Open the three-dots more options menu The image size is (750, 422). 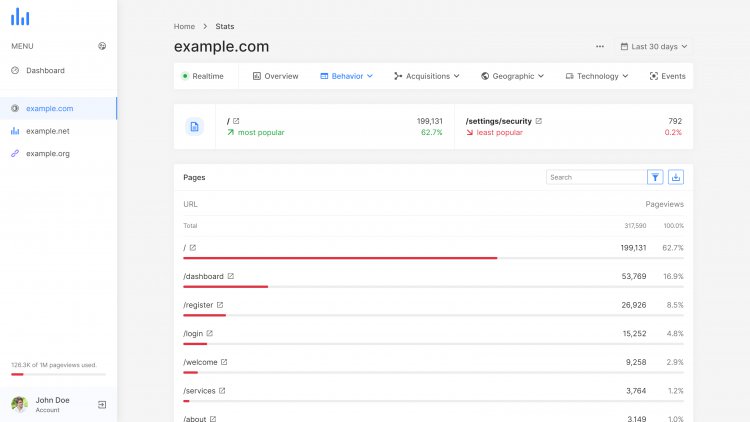pos(600,46)
